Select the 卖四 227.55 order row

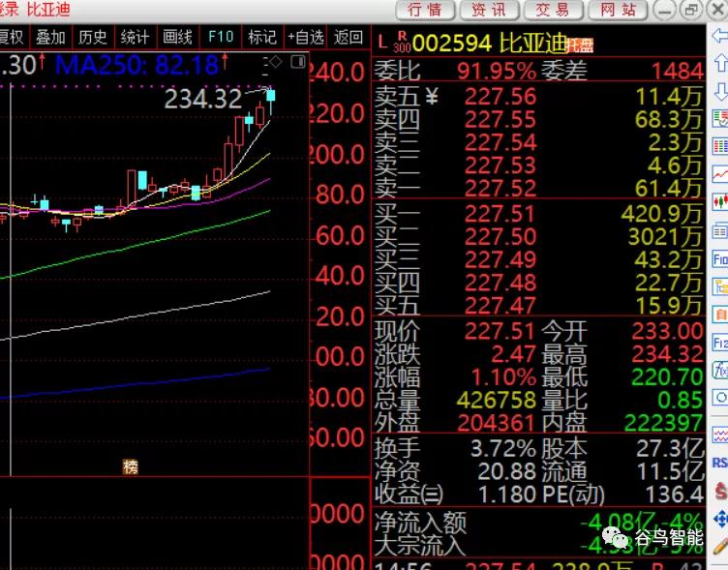(x=538, y=120)
